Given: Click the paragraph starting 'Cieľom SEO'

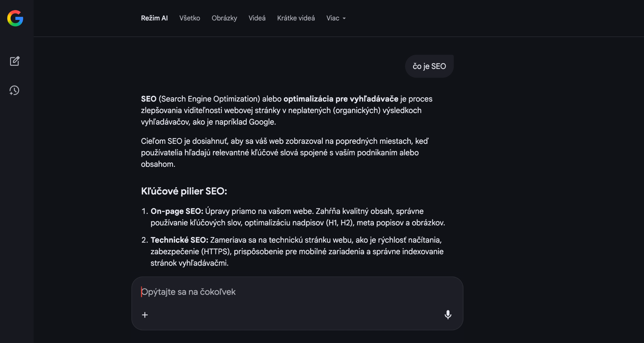Looking at the screenshot, I should (280, 153).
